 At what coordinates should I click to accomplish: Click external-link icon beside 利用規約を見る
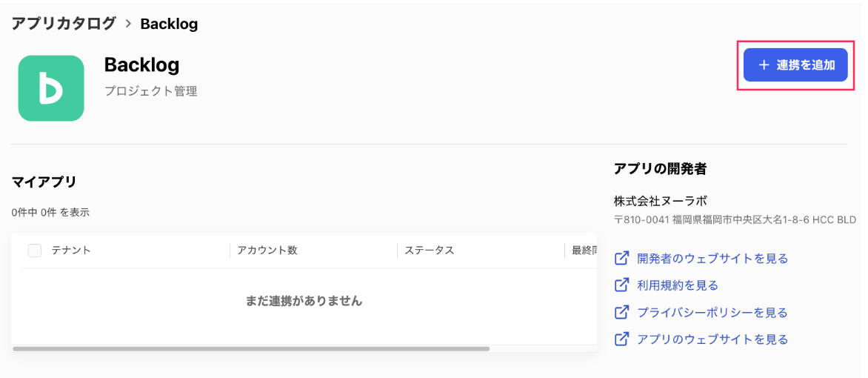point(622,285)
